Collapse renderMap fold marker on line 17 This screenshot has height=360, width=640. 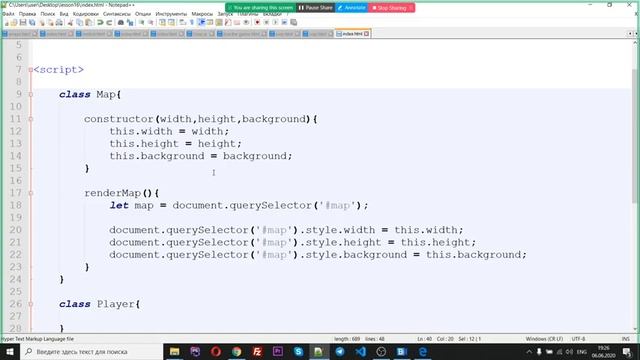[x=31, y=193]
